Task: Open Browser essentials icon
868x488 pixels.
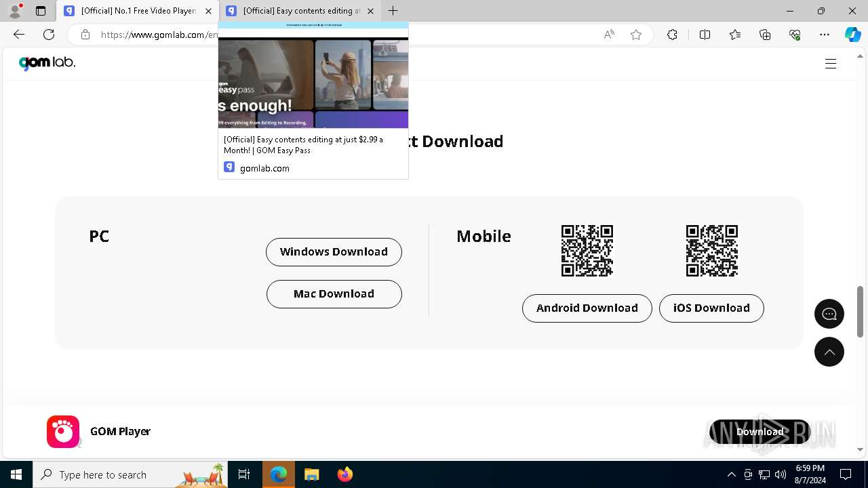Action: pyautogui.click(x=795, y=35)
